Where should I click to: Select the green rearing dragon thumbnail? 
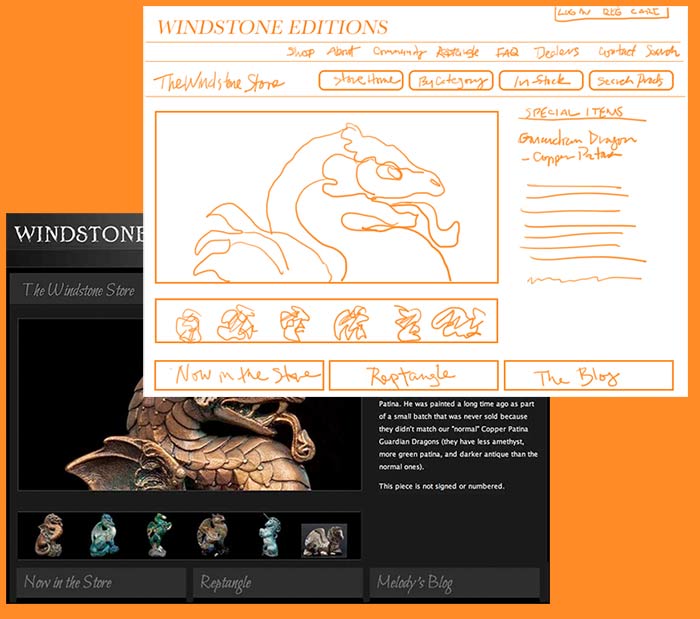pyautogui.click(x=159, y=535)
